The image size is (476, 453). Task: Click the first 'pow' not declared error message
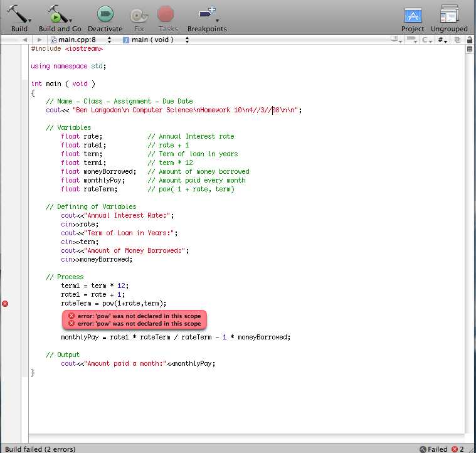click(134, 316)
